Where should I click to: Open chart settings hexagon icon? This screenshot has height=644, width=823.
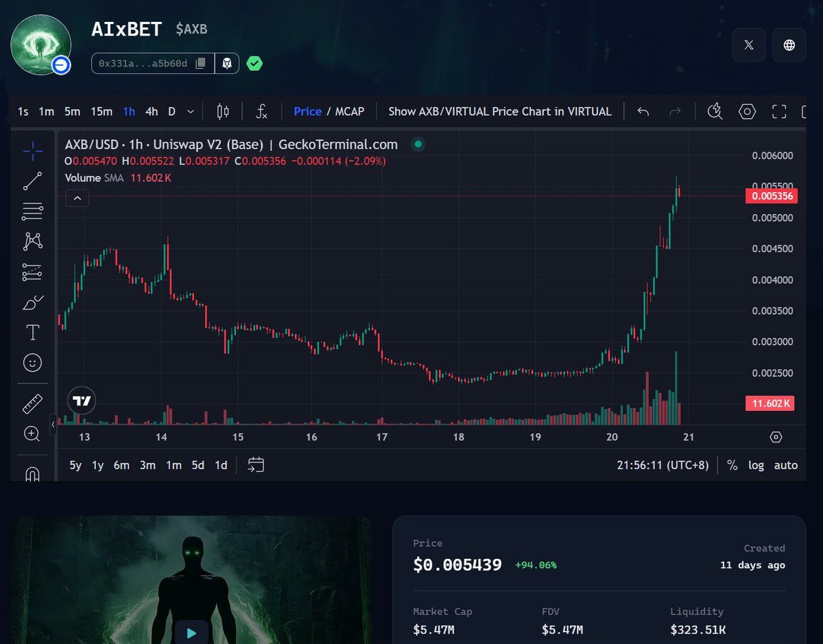[747, 111]
